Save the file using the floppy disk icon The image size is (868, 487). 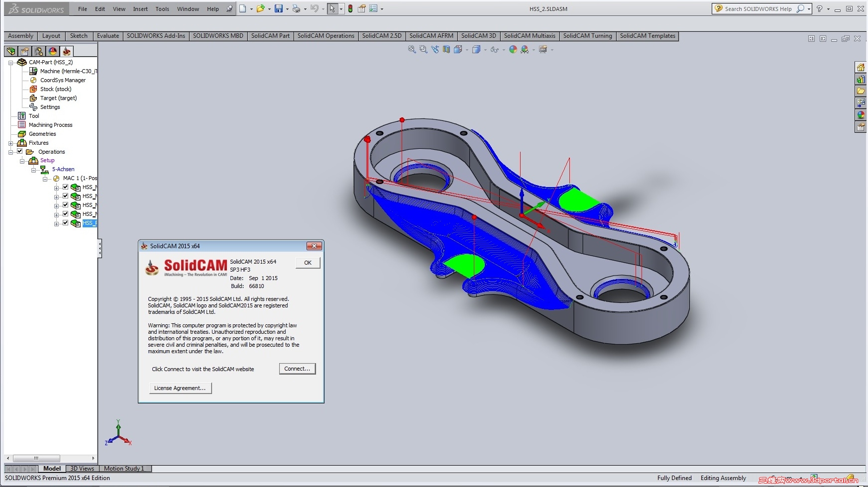pyautogui.click(x=279, y=8)
